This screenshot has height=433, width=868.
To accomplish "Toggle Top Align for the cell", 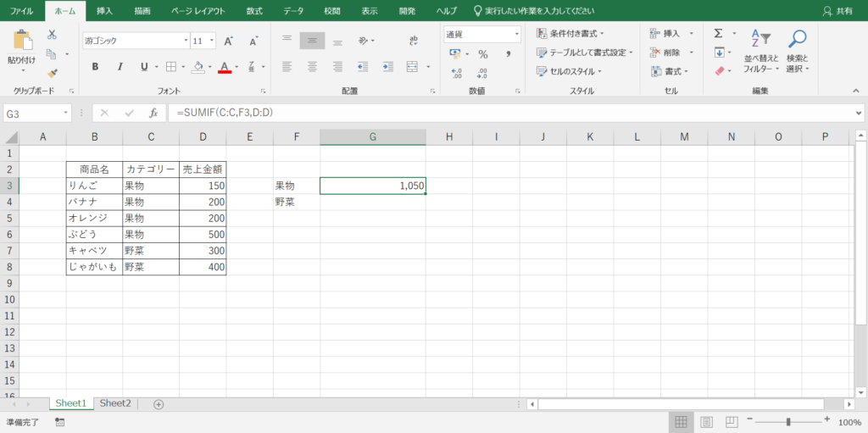I will (287, 41).
